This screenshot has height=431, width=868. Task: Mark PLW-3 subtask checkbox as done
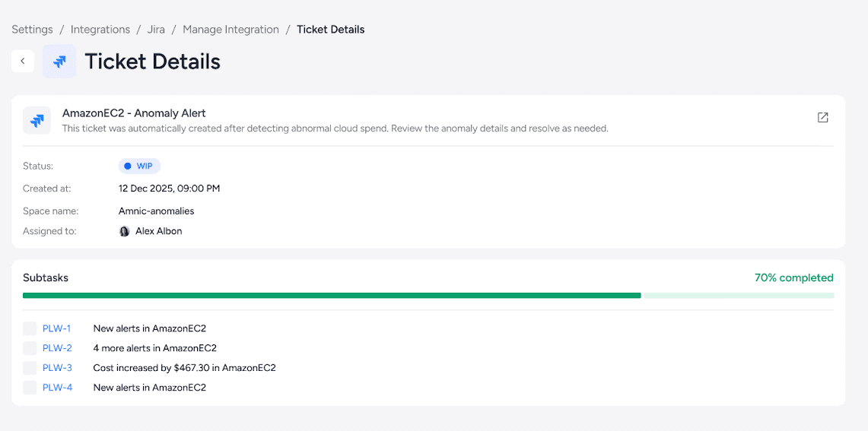pyautogui.click(x=30, y=368)
